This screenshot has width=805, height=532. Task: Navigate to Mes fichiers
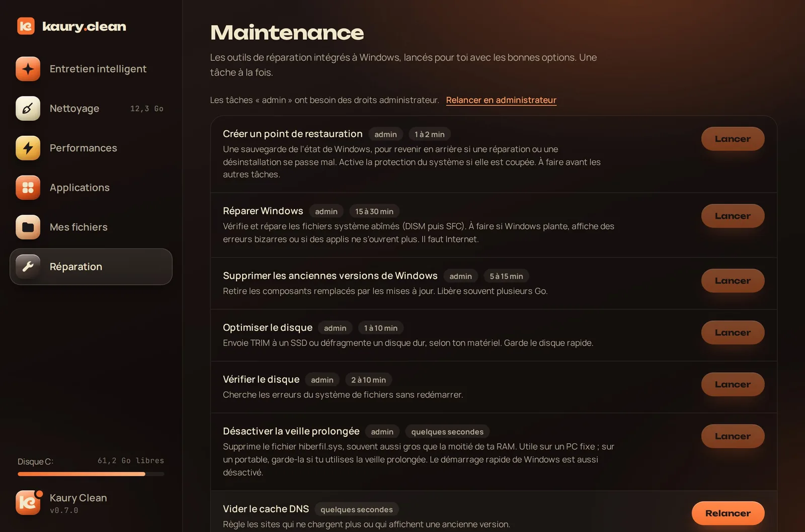[91, 227]
